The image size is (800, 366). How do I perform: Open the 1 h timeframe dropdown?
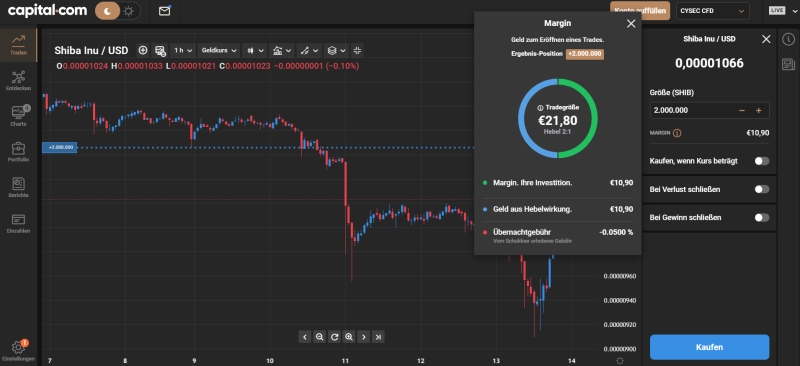pyautogui.click(x=183, y=50)
